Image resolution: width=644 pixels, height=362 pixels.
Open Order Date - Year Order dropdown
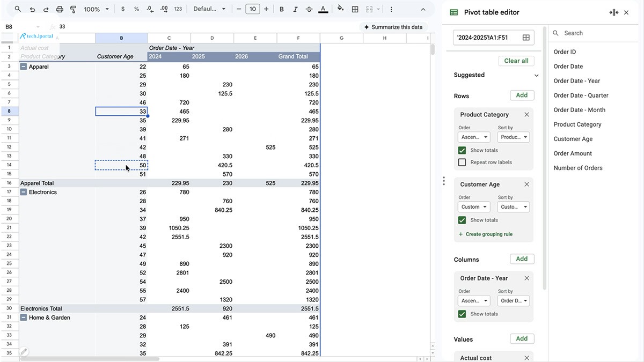pyautogui.click(x=474, y=300)
